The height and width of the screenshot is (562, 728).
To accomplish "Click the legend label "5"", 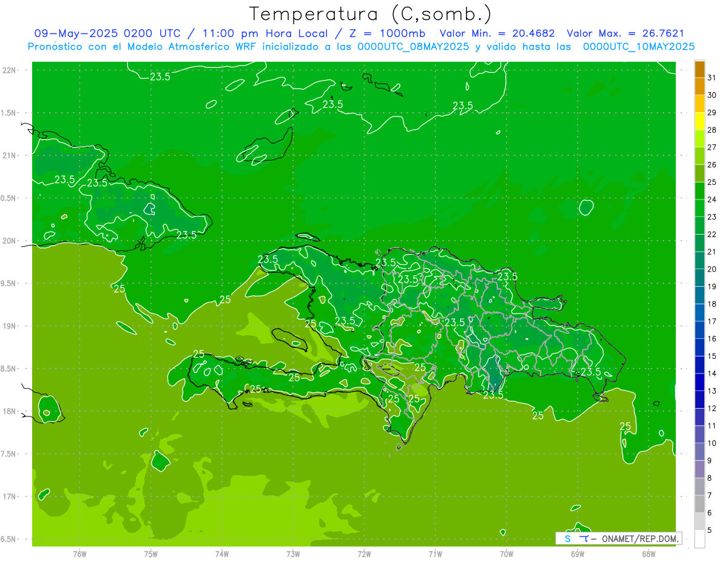I will pos(710,530).
